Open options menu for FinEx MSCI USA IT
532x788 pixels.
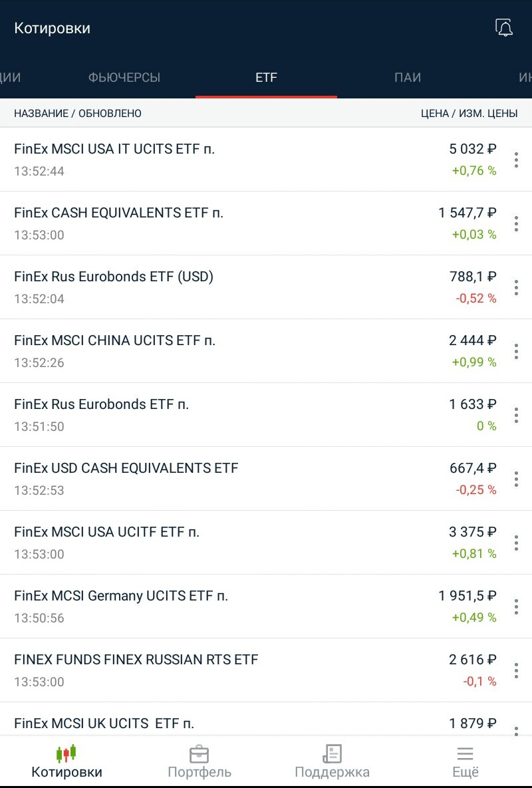(516, 160)
